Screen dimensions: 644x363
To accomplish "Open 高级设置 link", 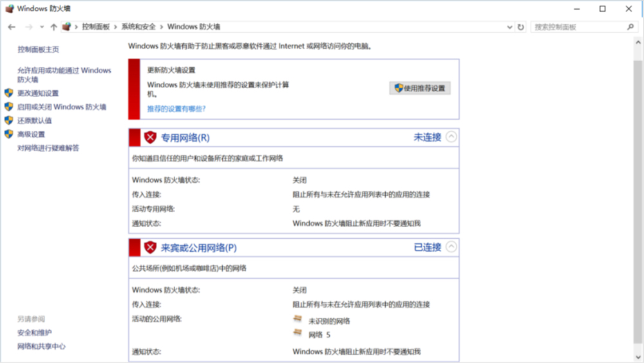I will coord(31,135).
